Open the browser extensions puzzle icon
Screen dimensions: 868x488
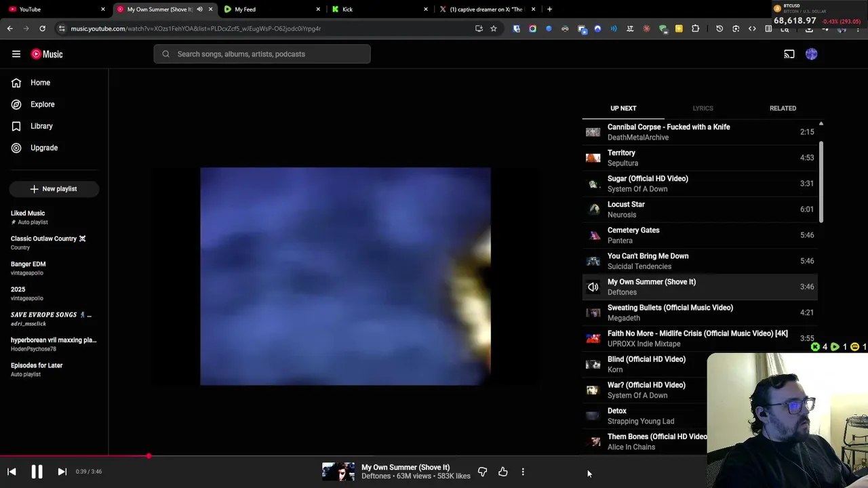695,28
